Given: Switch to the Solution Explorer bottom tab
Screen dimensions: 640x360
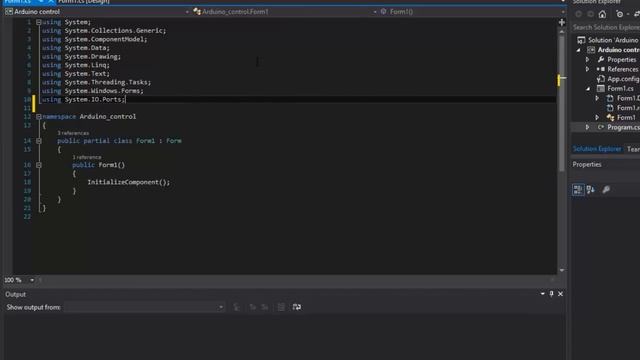Looking at the screenshot, I should point(597,149).
